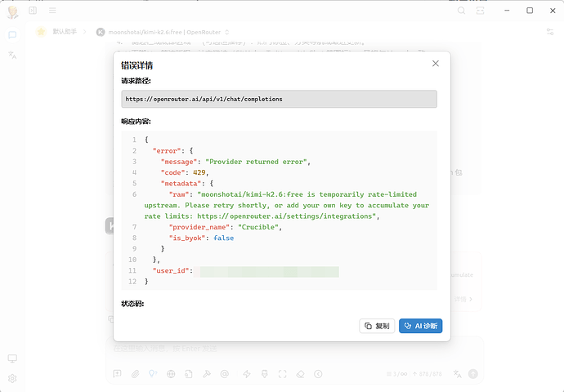Viewport: 564px width, 392px height.
Task: Click the 响应内容 label
Action: point(136,122)
